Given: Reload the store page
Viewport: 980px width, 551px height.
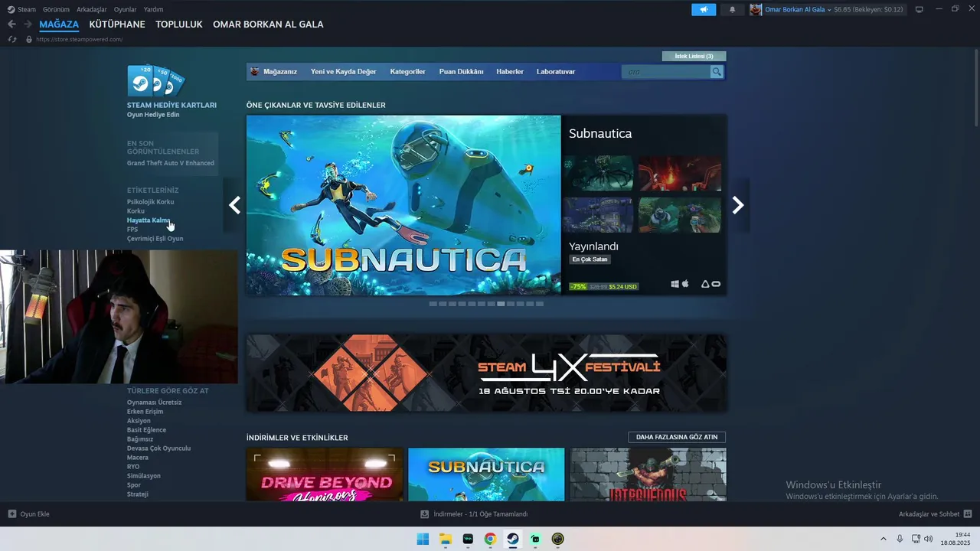Looking at the screenshot, I should [x=12, y=39].
